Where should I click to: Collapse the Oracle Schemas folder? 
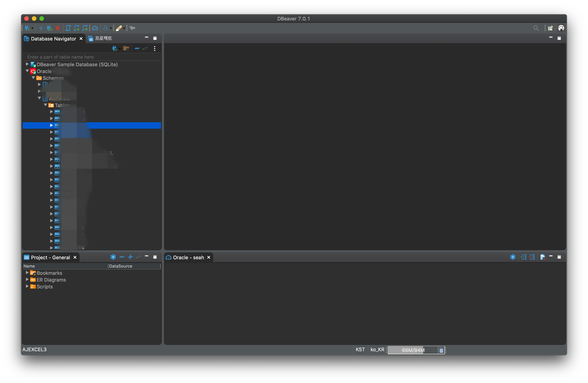33,78
